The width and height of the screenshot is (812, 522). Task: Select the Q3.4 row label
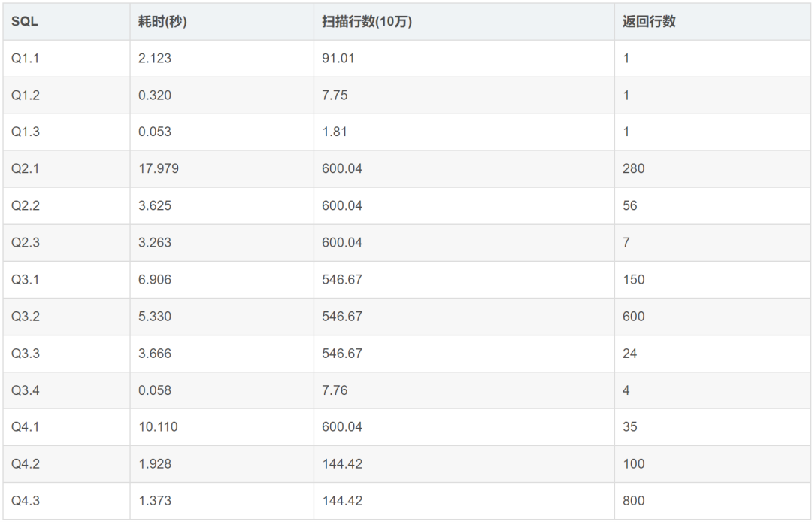click(x=26, y=390)
